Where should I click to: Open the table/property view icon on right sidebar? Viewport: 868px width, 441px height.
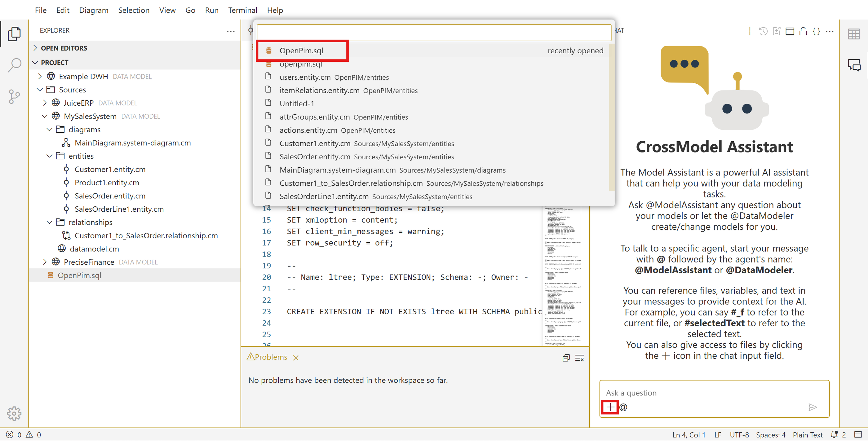854,34
